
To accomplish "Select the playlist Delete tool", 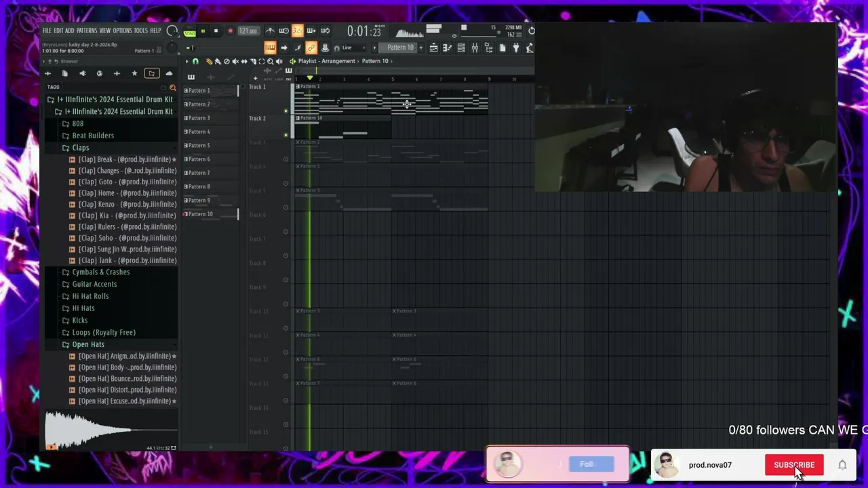I will tap(226, 61).
